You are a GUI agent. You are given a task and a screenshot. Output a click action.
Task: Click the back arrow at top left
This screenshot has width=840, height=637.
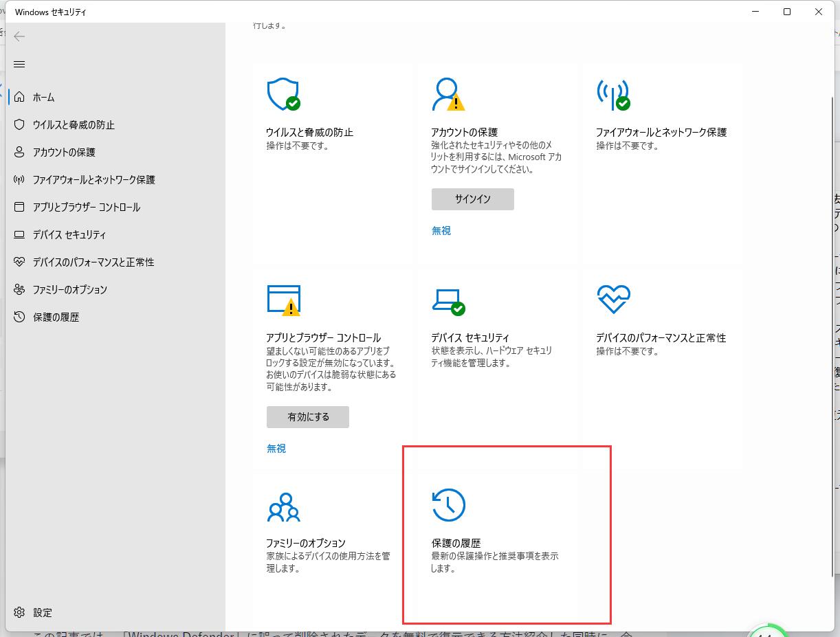[x=19, y=36]
